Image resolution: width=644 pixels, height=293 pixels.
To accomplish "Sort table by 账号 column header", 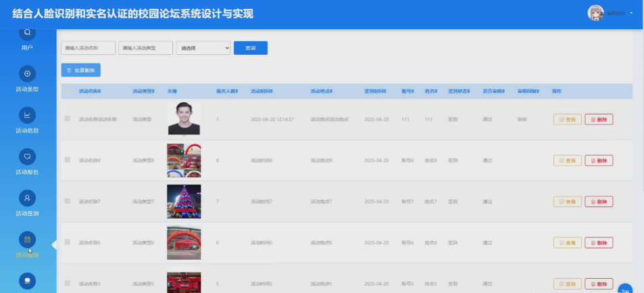I will click(408, 91).
